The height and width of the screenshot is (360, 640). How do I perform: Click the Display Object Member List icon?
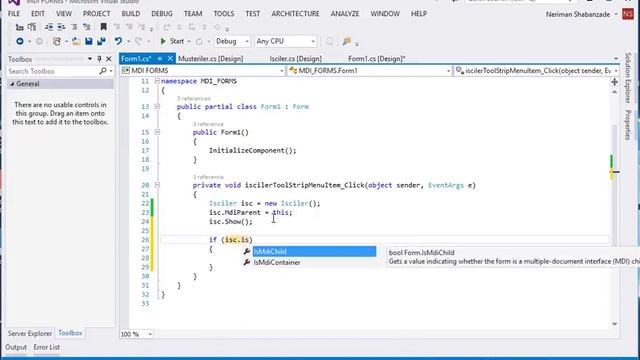click(x=19, y=27)
